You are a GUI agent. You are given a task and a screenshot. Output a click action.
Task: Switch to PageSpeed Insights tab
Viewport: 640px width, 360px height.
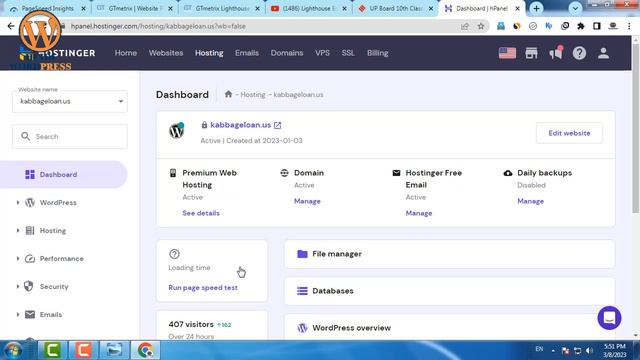47,8
